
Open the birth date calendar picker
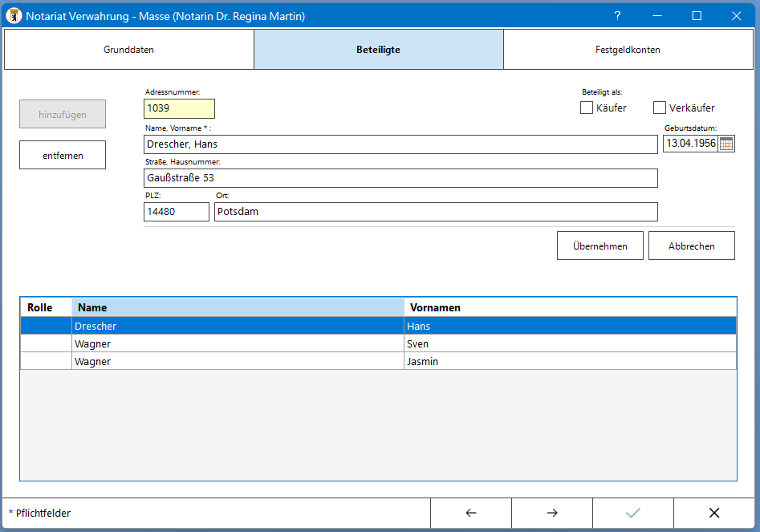725,144
